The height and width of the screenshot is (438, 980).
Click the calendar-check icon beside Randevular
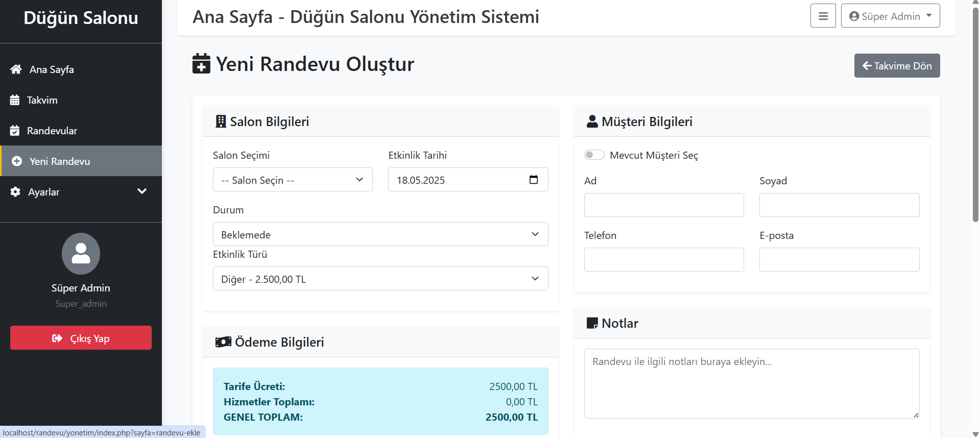click(15, 131)
